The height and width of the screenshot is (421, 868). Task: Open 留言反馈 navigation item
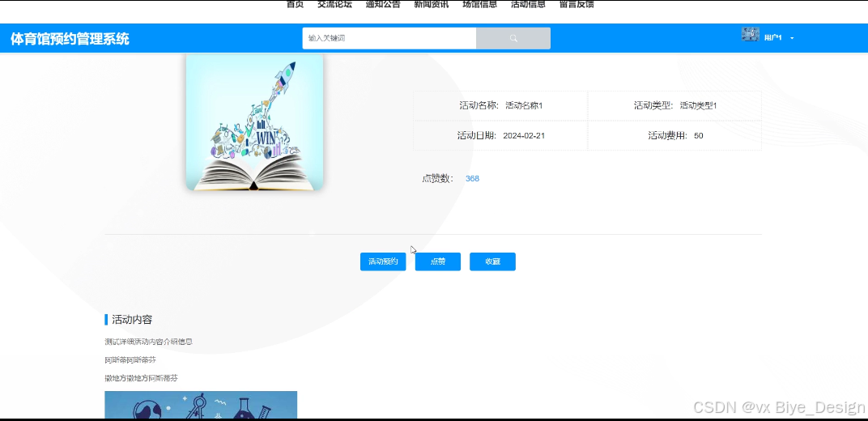click(577, 4)
